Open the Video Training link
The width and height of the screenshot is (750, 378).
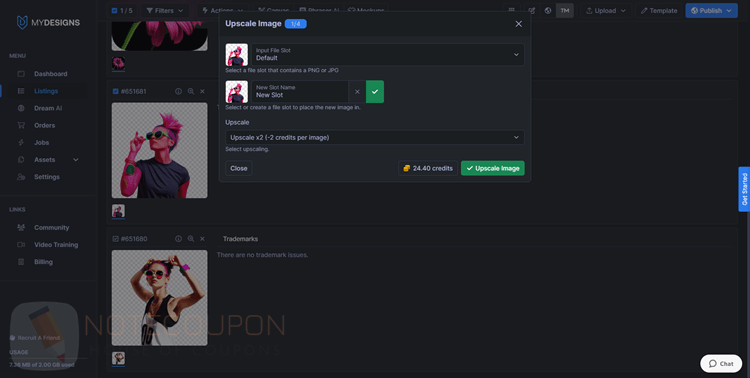(56, 245)
